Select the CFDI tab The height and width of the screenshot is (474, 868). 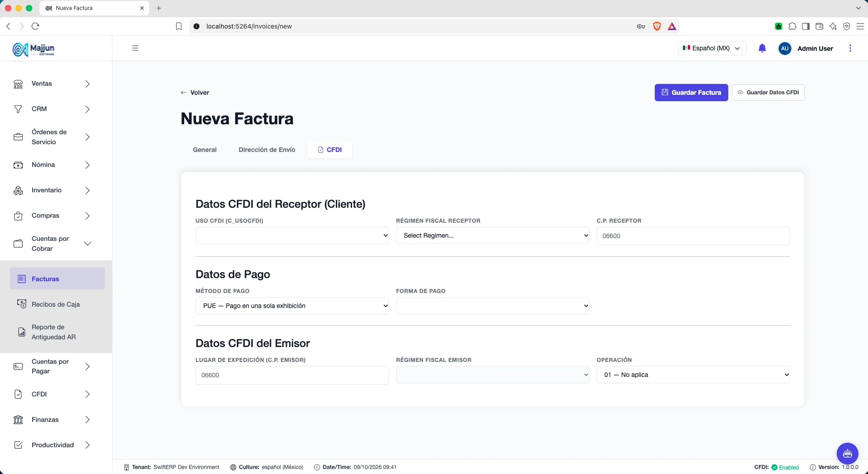(x=330, y=150)
